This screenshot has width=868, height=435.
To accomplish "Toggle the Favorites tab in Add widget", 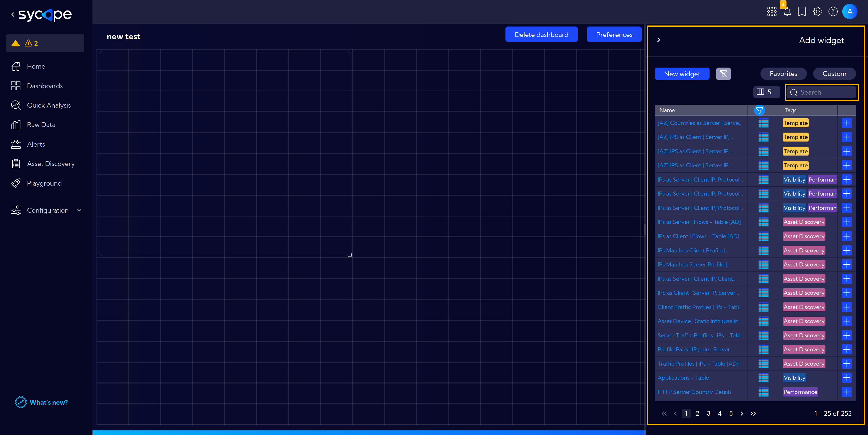I will click(x=784, y=73).
